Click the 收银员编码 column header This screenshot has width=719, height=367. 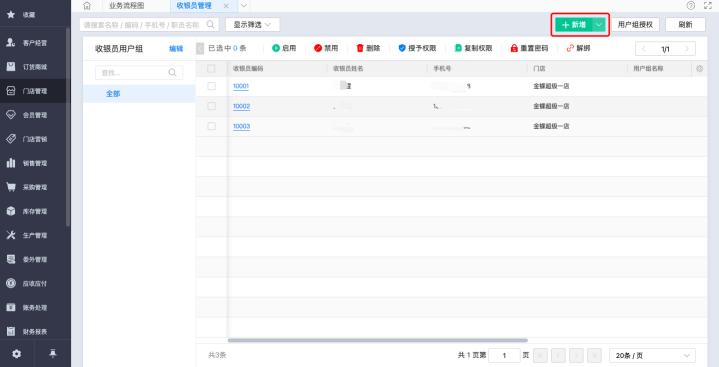coord(248,68)
